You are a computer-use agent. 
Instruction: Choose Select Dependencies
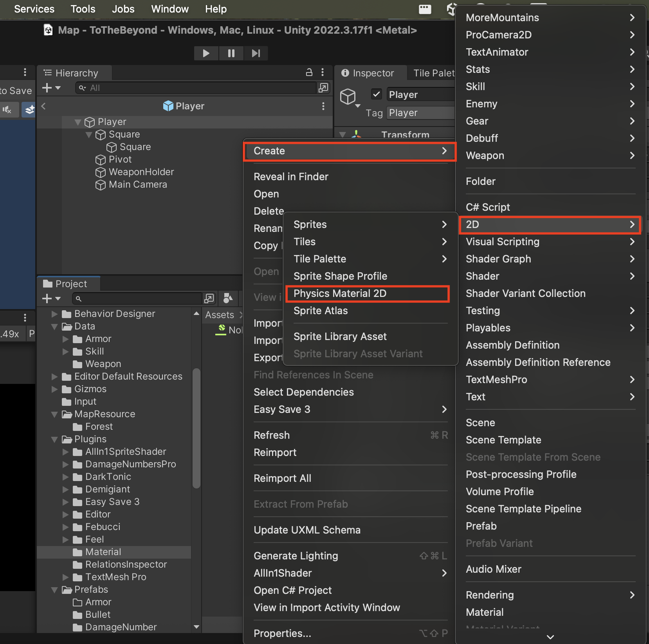click(304, 392)
